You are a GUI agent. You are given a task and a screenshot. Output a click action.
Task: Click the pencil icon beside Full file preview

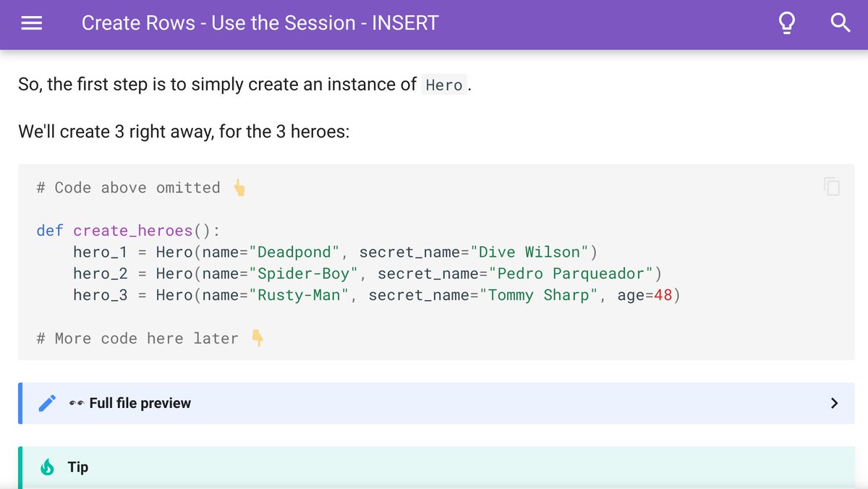[x=47, y=403]
